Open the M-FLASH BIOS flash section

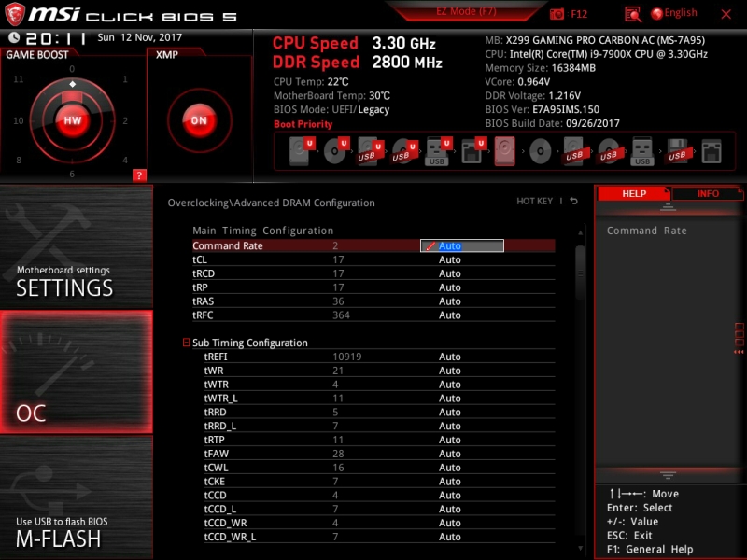point(77,497)
